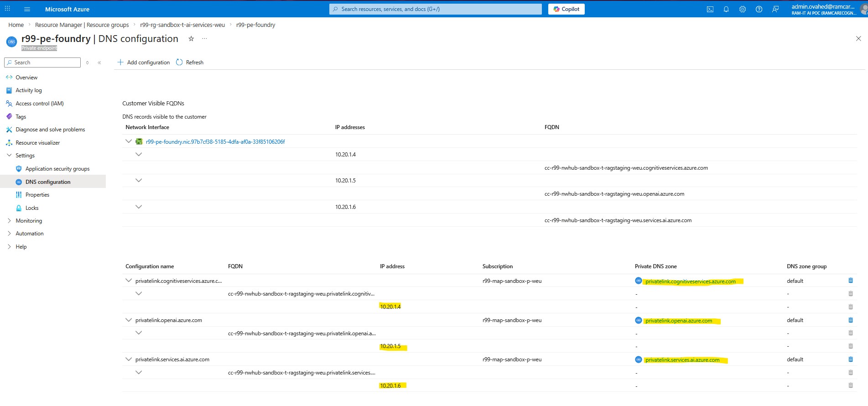Collapse the 10.20.1.4 IP address row
The height and width of the screenshot is (406, 868).
pyautogui.click(x=139, y=154)
